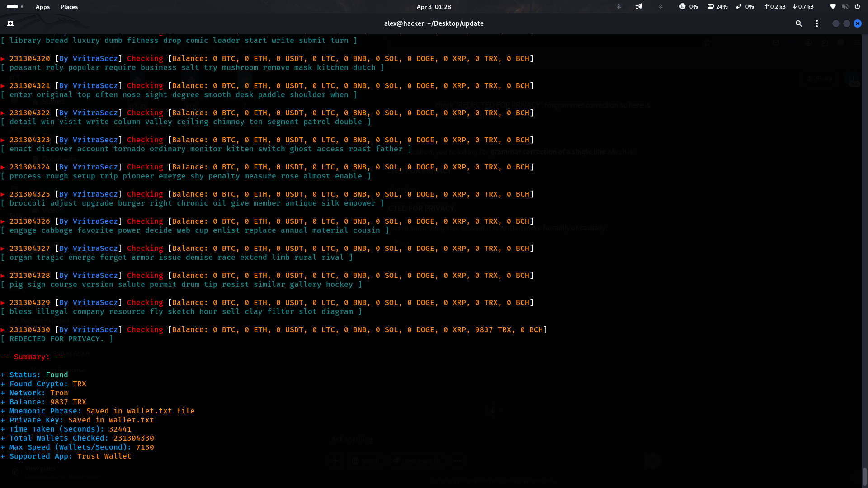Click phrase starting 'bless illegal company resource'
Viewport: 868px width, 488px height.
click(x=181, y=312)
